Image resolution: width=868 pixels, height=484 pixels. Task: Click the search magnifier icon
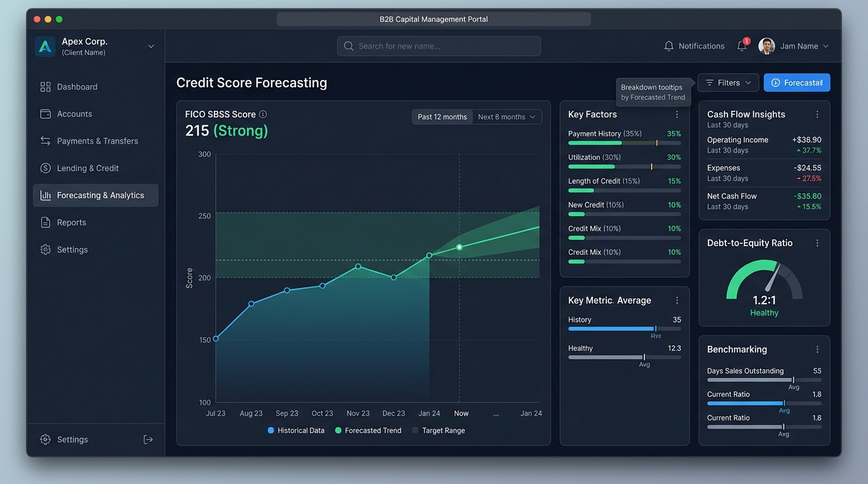tap(348, 46)
